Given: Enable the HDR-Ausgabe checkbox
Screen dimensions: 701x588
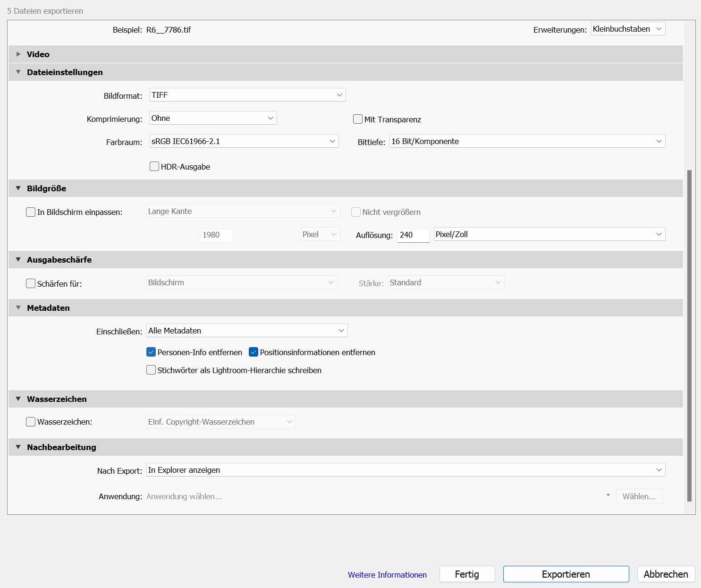Looking at the screenshot, I should (x=154, y=167).
